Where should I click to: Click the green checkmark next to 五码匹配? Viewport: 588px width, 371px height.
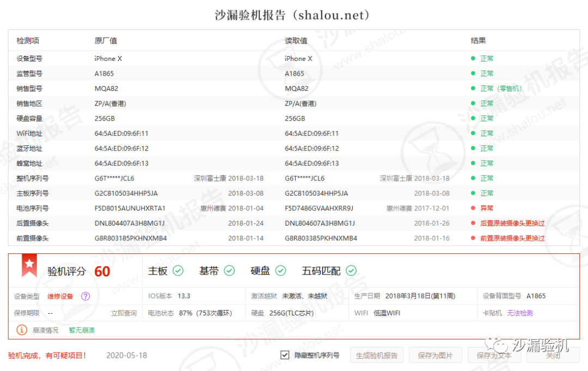tap(351, 270)
